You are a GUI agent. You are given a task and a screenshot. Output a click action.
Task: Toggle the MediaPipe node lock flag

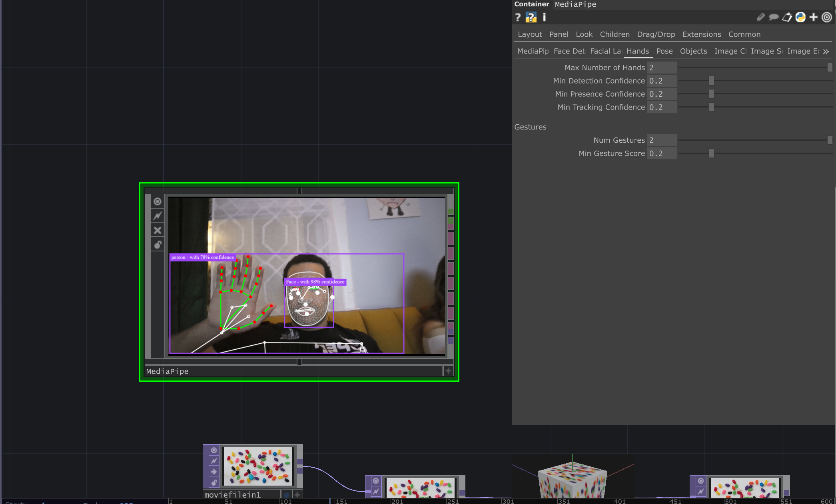pyautogui.click(x=158, y=245)
